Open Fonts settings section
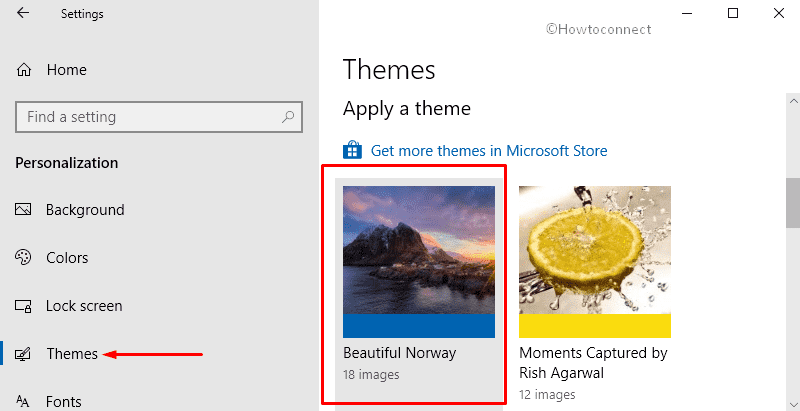The image size is (800, 411). [64, 401]
